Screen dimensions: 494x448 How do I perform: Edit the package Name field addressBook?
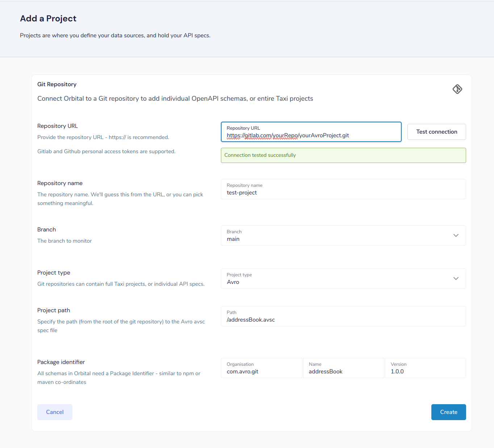pyautogui.click(x=343, y=368)
